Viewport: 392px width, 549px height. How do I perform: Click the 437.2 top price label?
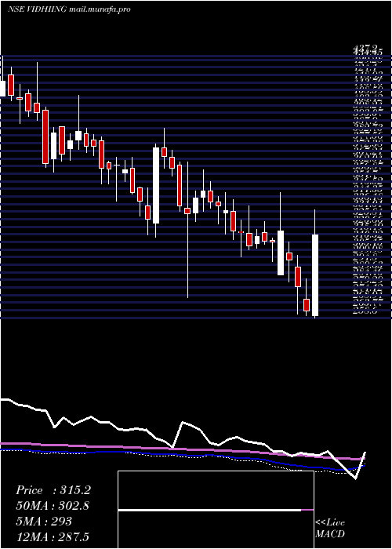click(365, 47)
